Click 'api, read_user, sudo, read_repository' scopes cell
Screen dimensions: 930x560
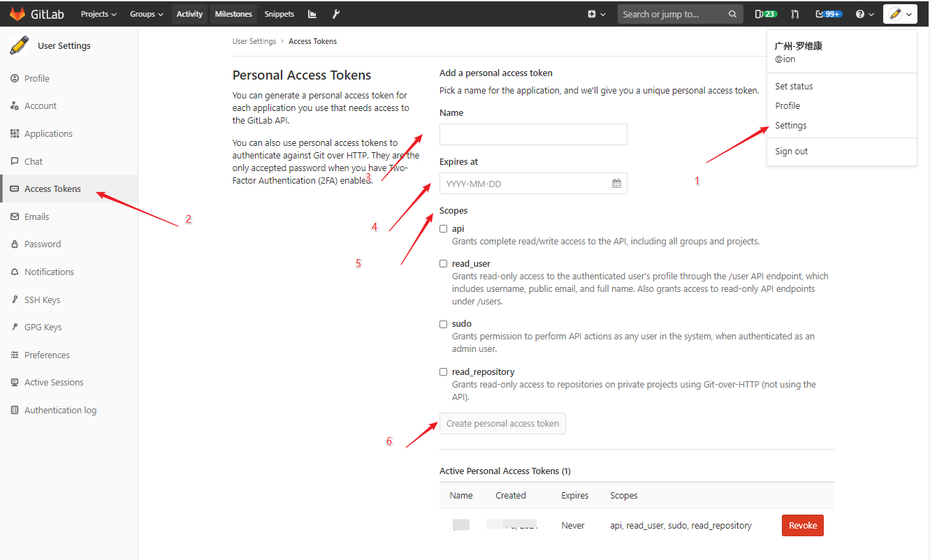coord(681,526)
